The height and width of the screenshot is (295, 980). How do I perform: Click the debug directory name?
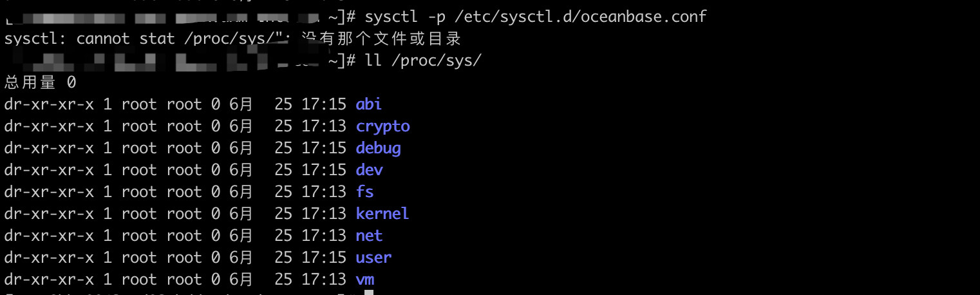pos(378,148)
